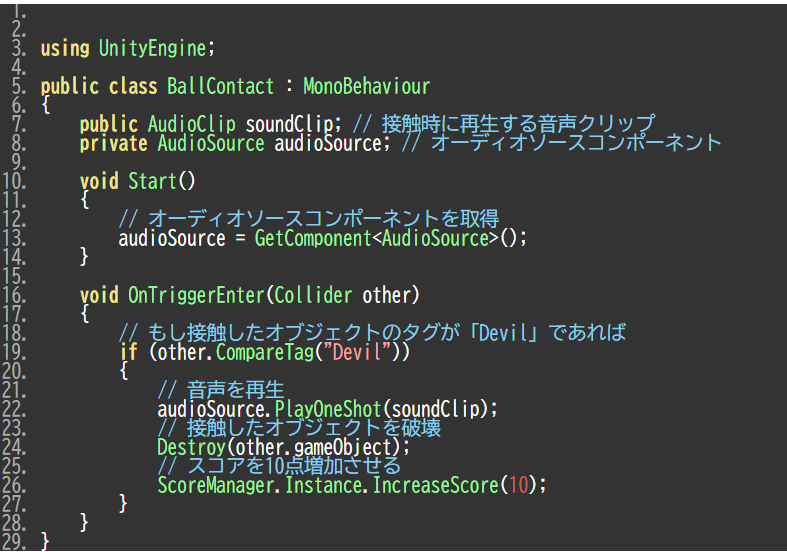Click the if keyword on line 19

pos(128,352)
